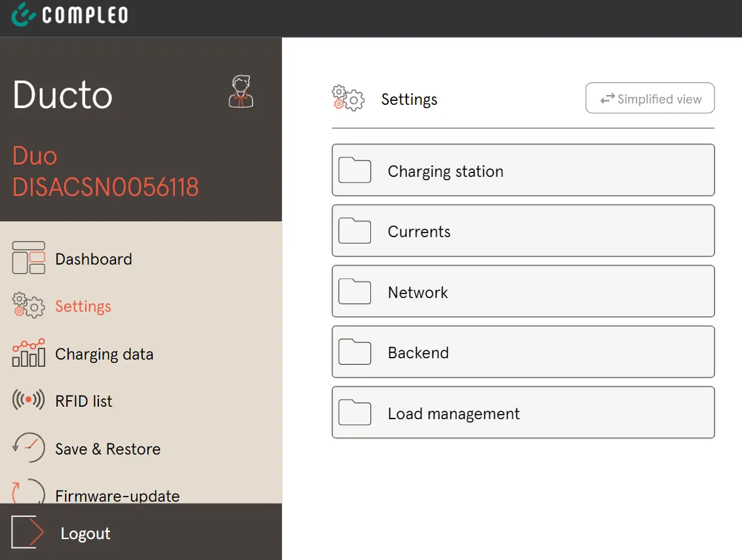Click the Charging data chart icon
Image resolution: width=742 pixels, height=560 pixels.
click(28, 353)
